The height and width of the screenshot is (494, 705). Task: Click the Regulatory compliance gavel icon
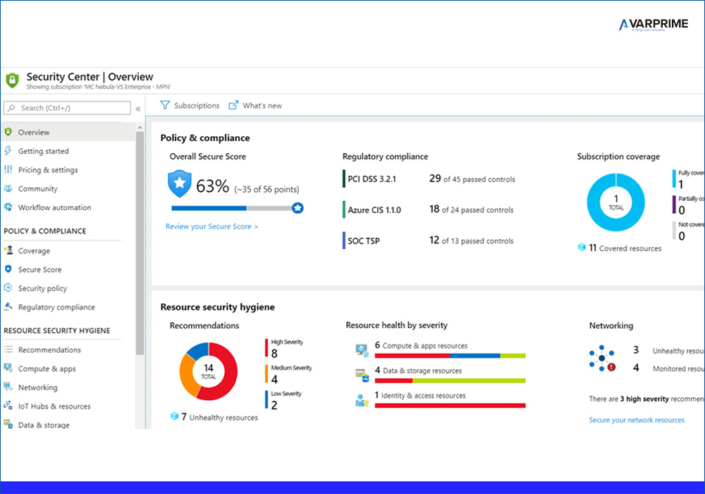click(8, 307)
